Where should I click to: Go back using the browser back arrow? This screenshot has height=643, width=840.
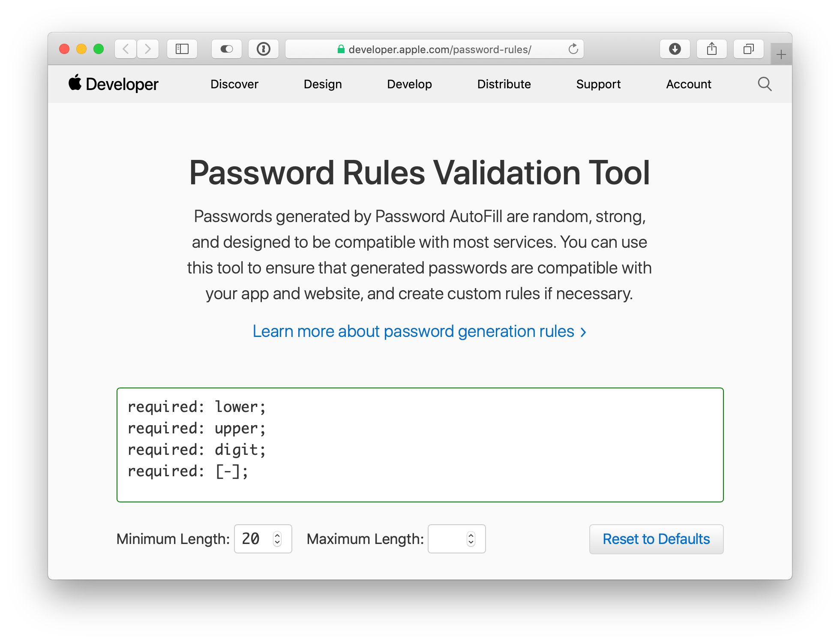pos(125,48)
